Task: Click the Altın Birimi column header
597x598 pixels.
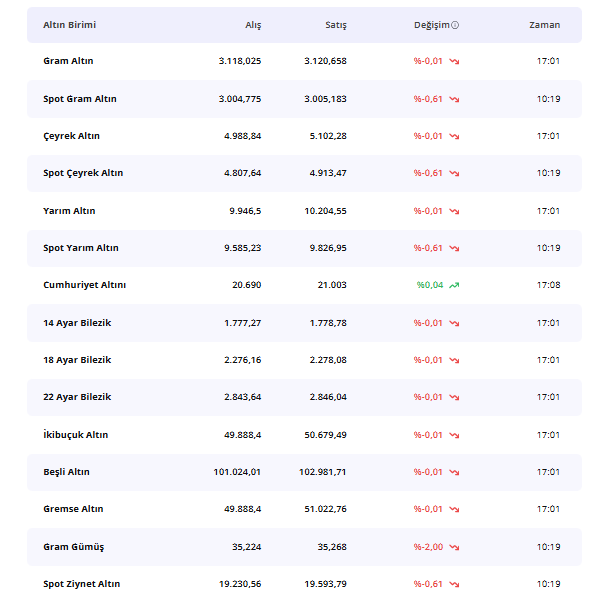Action: pyautogui.click(x=69, y=25)
